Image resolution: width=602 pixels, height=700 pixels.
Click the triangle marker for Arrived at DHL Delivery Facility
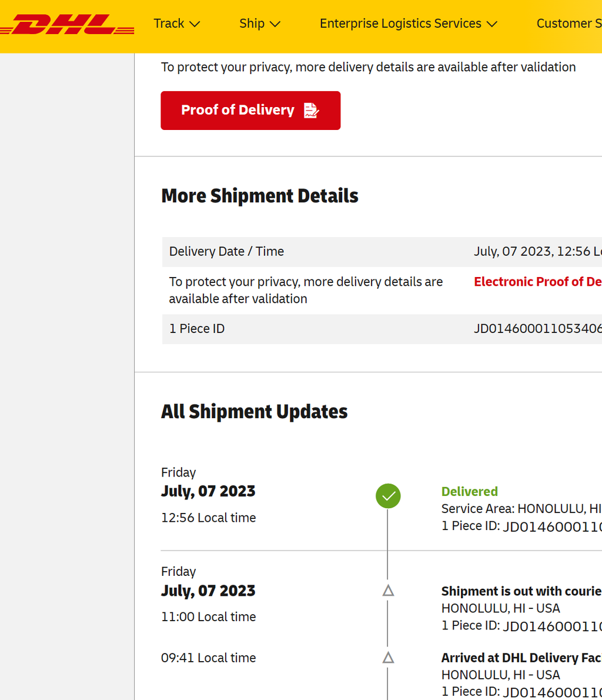(x=388, y=658)
